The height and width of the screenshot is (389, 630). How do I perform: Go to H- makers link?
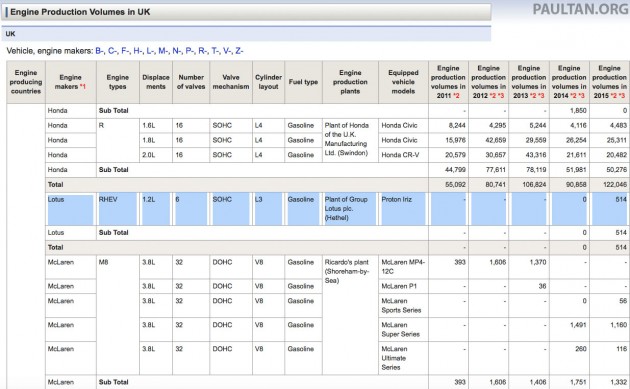pos(138,51)
